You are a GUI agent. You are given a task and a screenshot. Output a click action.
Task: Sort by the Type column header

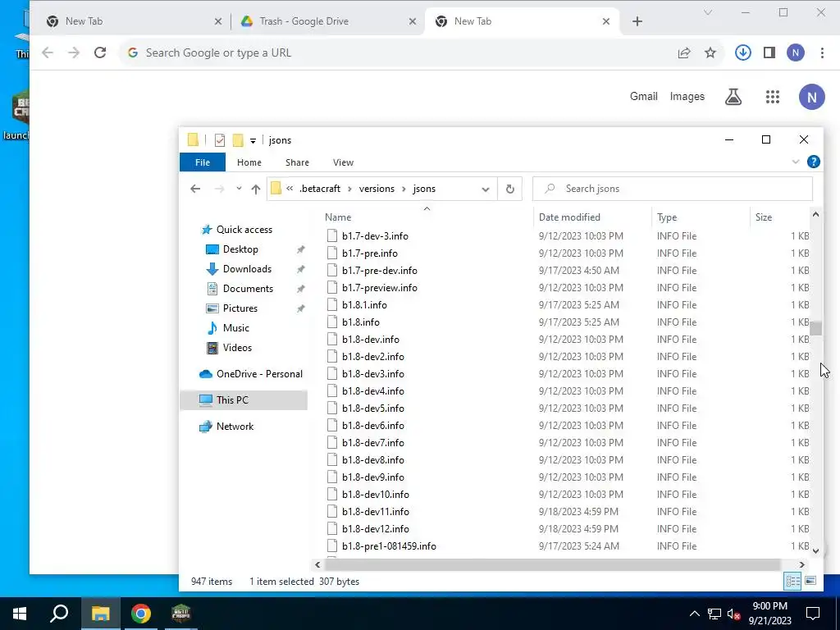coord(667,217)
